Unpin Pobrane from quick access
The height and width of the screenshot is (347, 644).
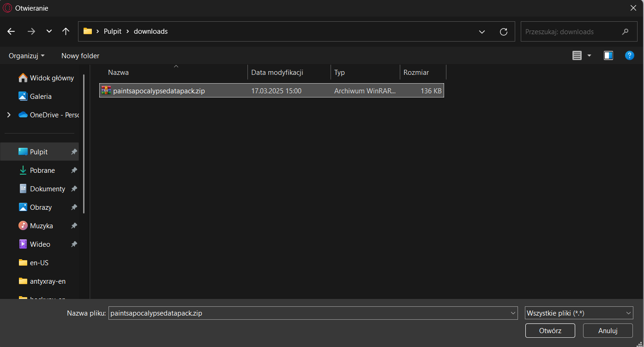point(74,170)
